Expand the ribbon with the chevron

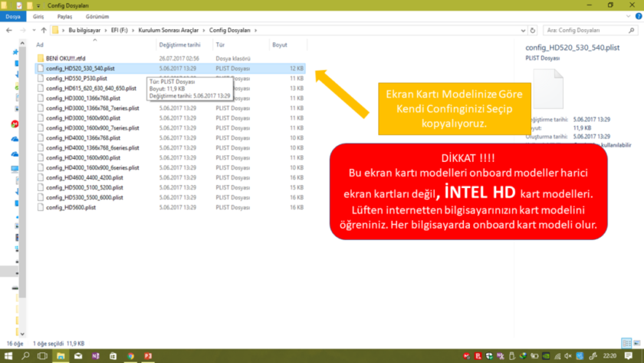tap(628, 15)
